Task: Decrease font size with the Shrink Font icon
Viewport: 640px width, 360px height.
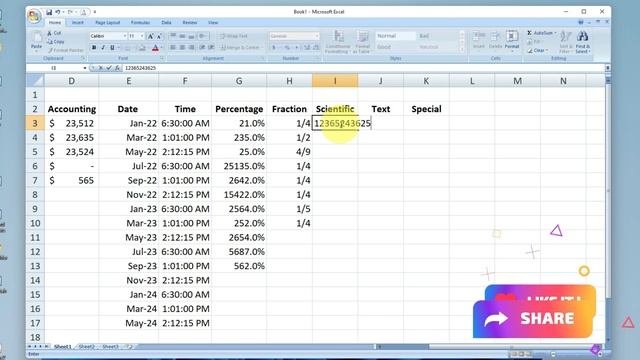Action: [159, 36]
